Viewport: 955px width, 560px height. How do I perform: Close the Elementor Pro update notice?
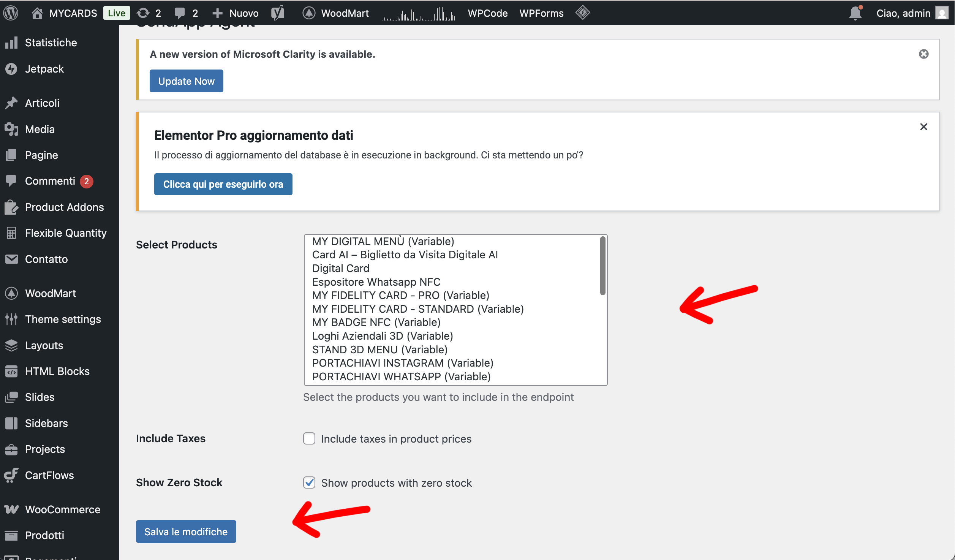[x=923, y=127]
